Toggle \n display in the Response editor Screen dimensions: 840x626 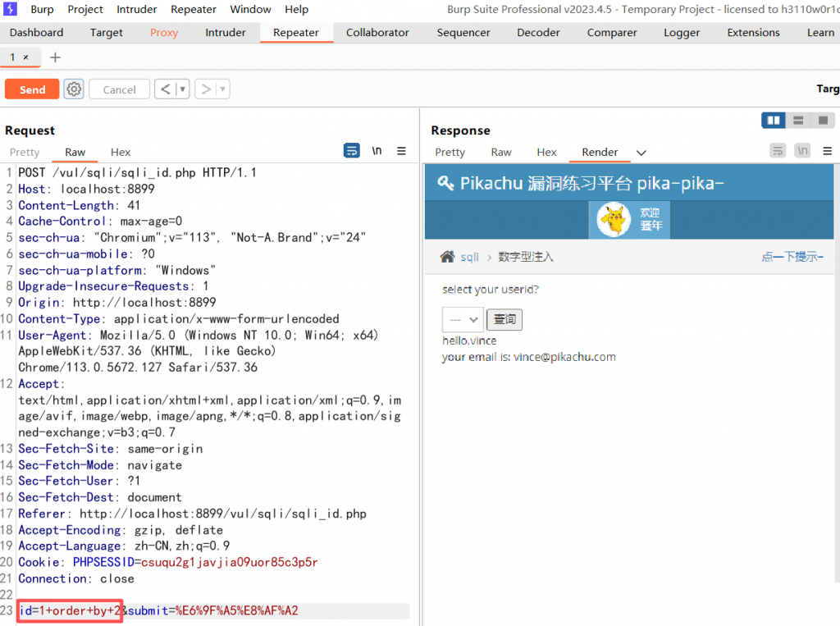click(802, 150)
